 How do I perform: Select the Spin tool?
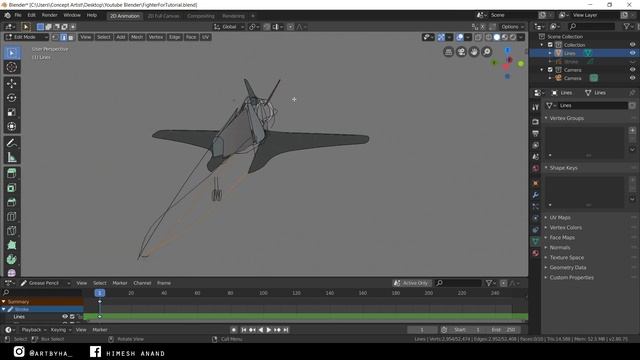click(11, 259)
